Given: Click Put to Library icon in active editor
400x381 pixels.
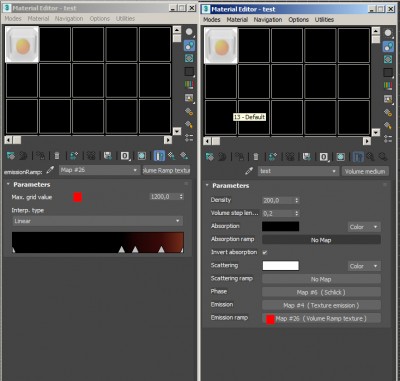Looking at the screenshot, I should click(x=307, y=157).
